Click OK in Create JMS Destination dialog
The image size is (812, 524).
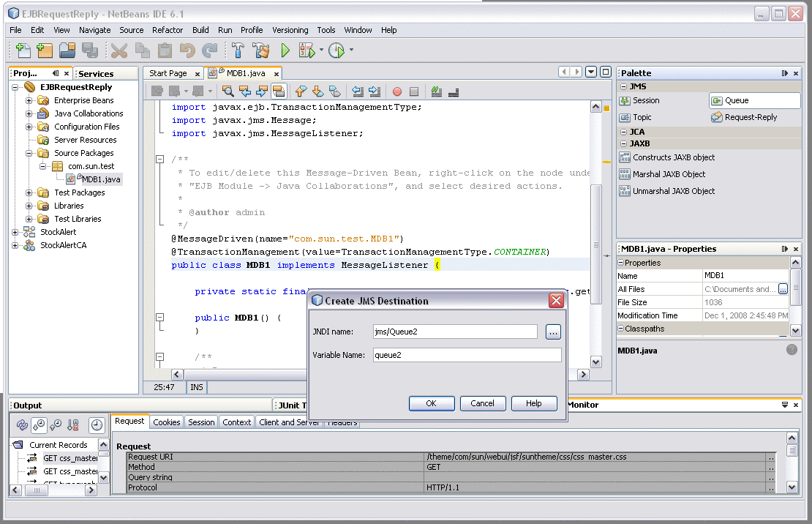432,403
